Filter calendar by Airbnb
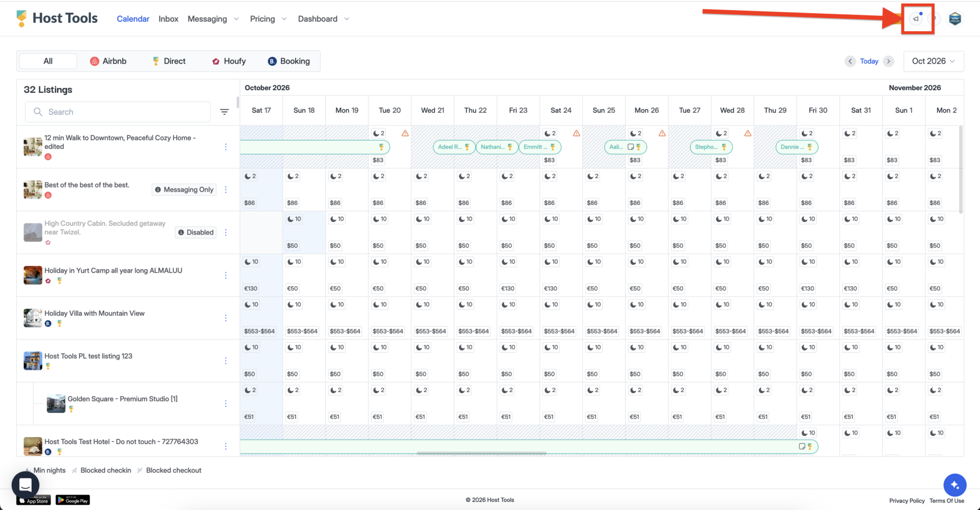 click(108, 61)
